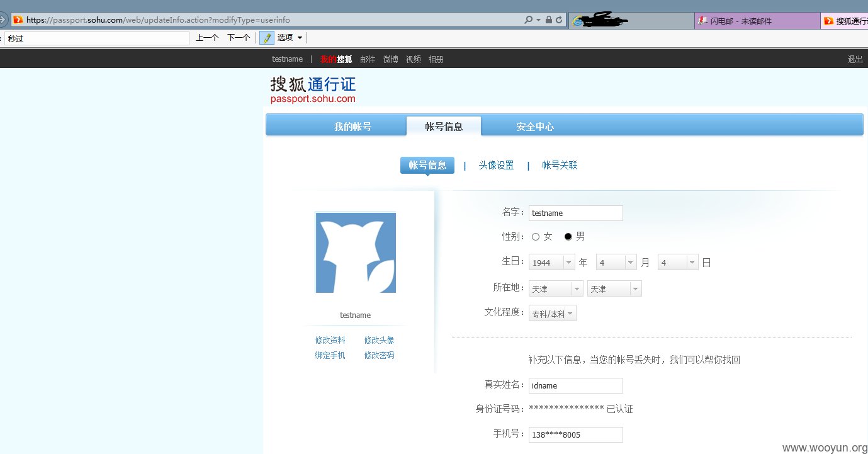Switch to the 我的帐号 tab
The image size is (868, 454).
pyautogui.click(x=352, y=127)
